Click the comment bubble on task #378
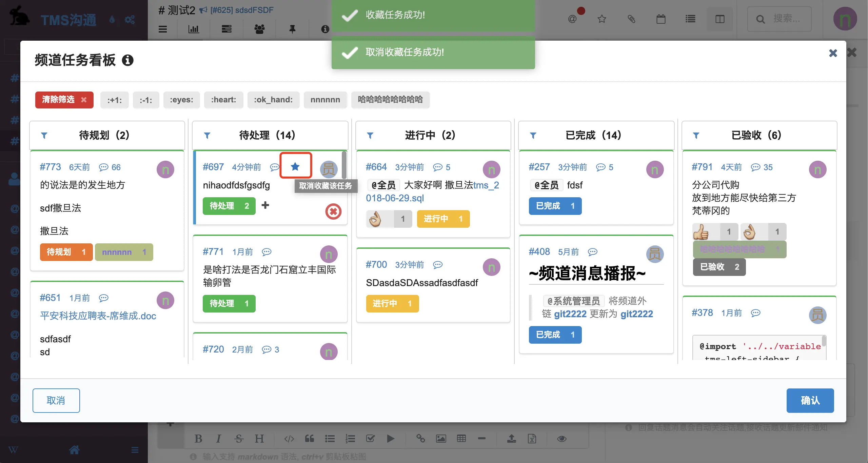 755,313
